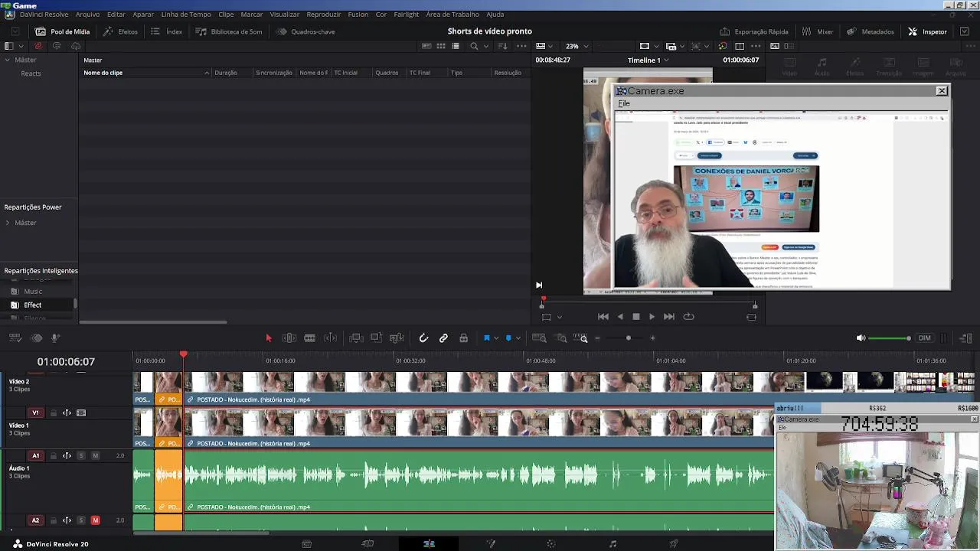980x551 pixels.
Task: Open viewer zoom 23% dropdown
Action: 577,46
